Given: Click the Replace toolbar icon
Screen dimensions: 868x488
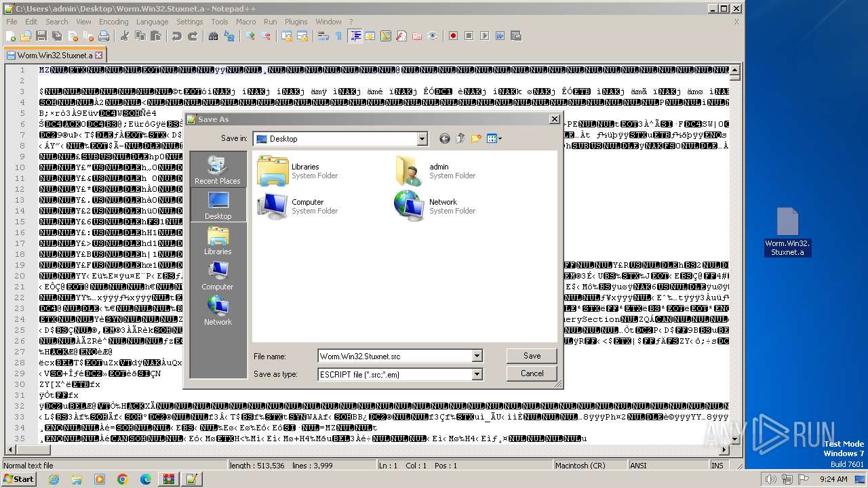Looking at the screenshot, I should [x=229, y=36].
